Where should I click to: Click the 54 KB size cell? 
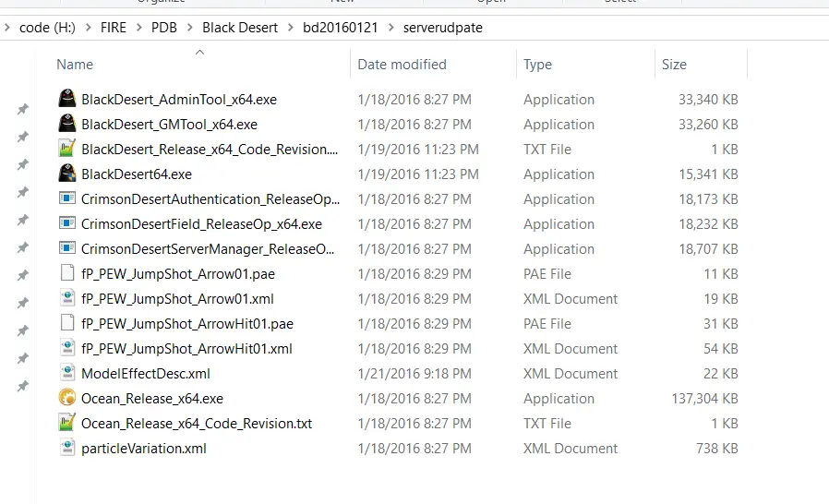coord(721,349)
